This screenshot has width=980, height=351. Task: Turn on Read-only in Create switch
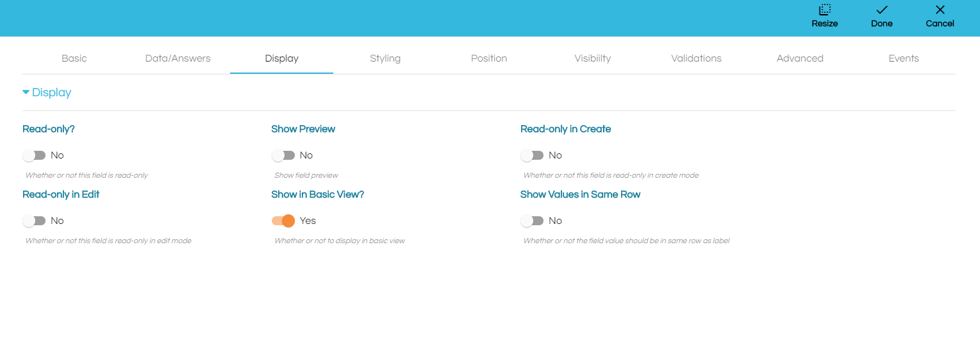[532, 155]
